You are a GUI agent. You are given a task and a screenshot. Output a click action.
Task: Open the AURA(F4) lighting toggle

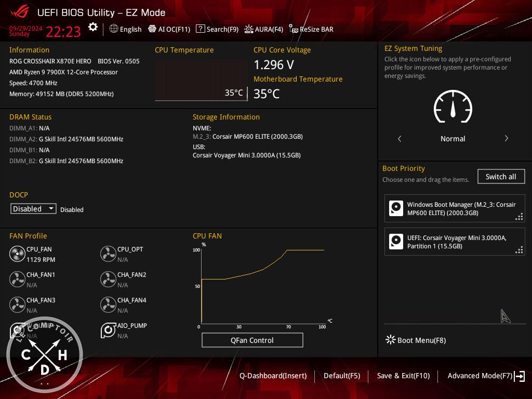[264, 30]
